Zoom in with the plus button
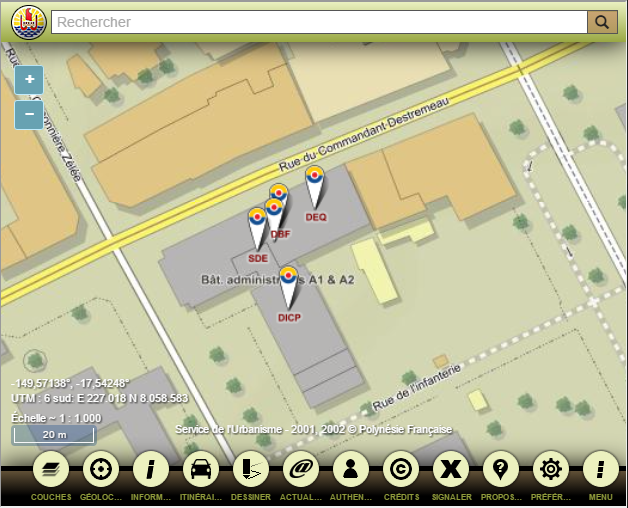 pyautogui.click(x=29, y=80)
